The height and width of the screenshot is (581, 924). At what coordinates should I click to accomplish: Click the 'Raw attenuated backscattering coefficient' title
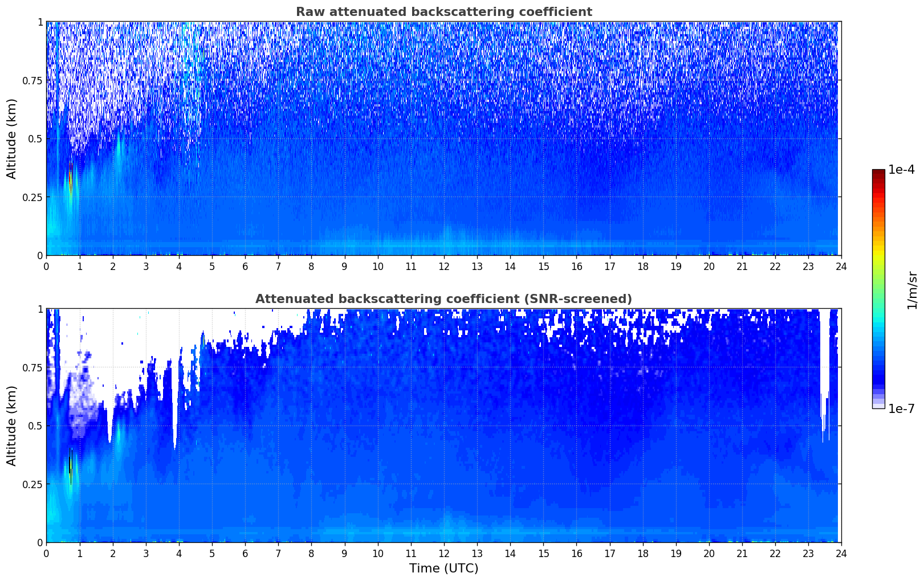(443, 12)
